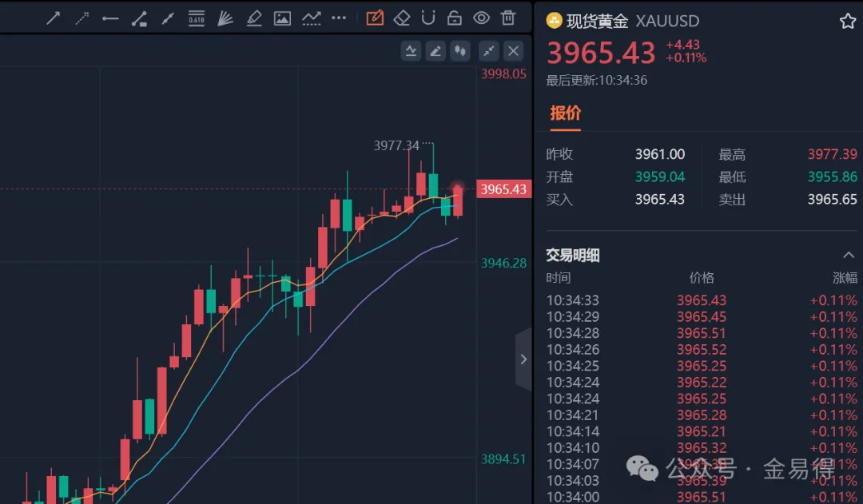Choose the fan lines drawing tool

point(225,18)
